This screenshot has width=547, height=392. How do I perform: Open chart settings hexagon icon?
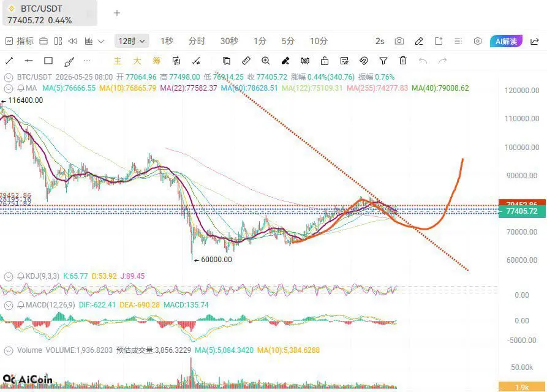tap(478, 41)
